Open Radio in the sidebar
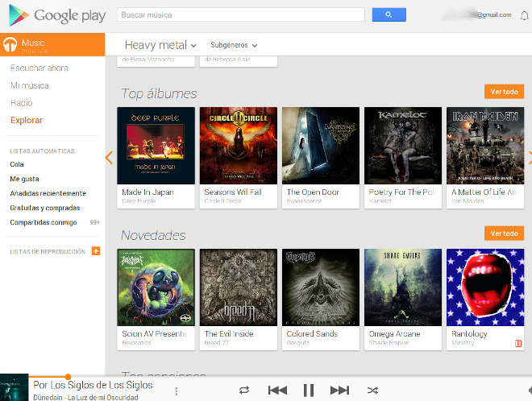The height and width of the screenshot is (401, 532). tap(22, 103)
